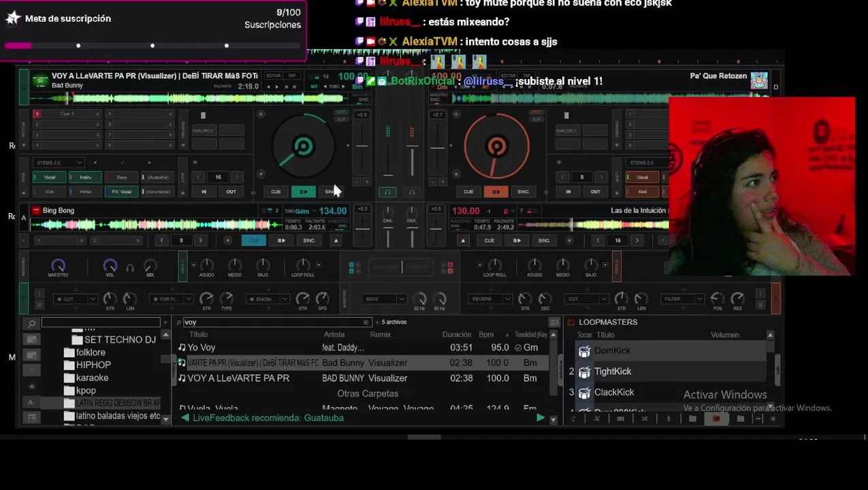Open the folklore folder
The width and height of the screenshot is (868, 490).
coord(91,353)
